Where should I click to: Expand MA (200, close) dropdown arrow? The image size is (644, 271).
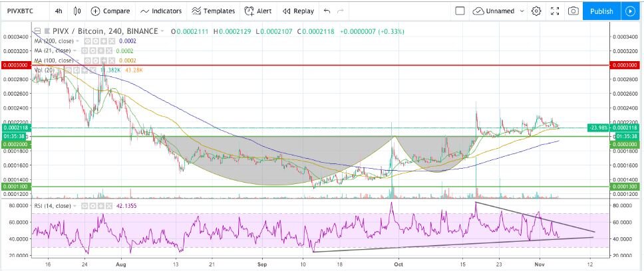pos(77,41)
